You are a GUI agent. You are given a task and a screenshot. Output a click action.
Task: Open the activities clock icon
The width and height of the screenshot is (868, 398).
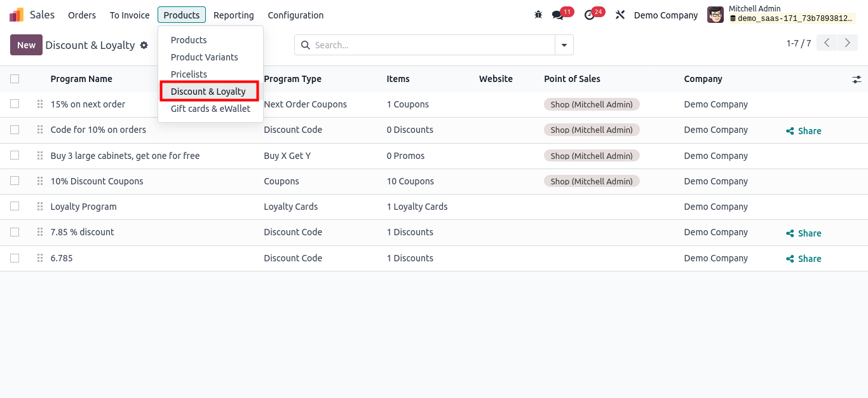click(x=590, y=15)
